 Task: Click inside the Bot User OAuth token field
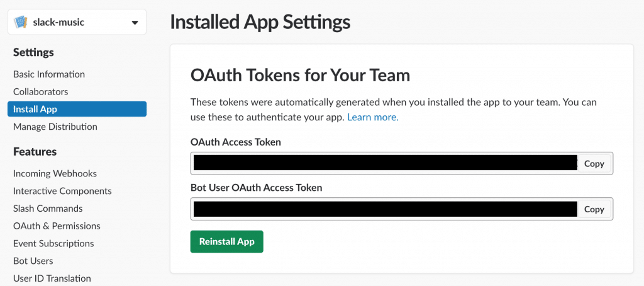[x=385, y=209]
